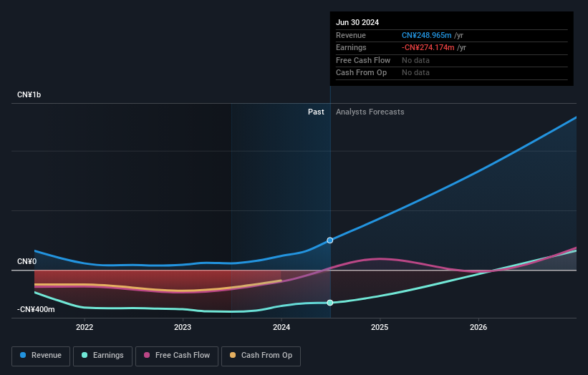Click the tooltip Cash From Op row label
588x375 pixels.
point(361,73)
